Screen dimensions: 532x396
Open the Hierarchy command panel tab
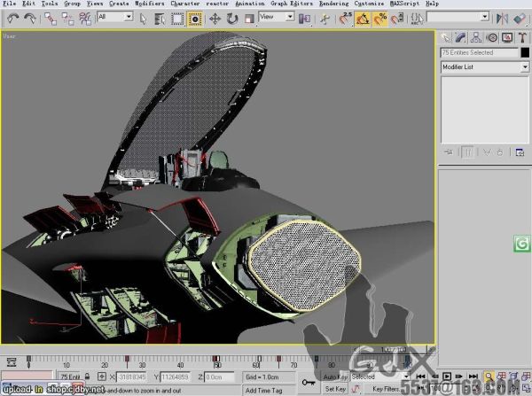tap(477, 37)
